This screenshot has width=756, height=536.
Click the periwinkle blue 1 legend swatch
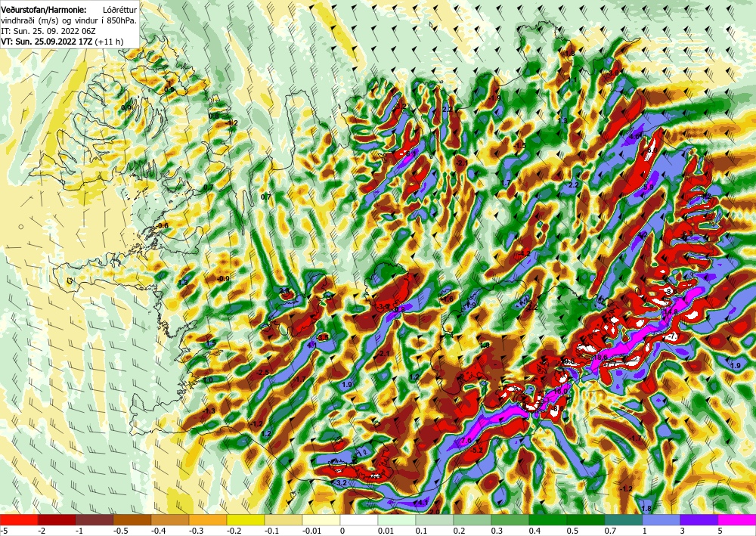click(x=661, y=520)
